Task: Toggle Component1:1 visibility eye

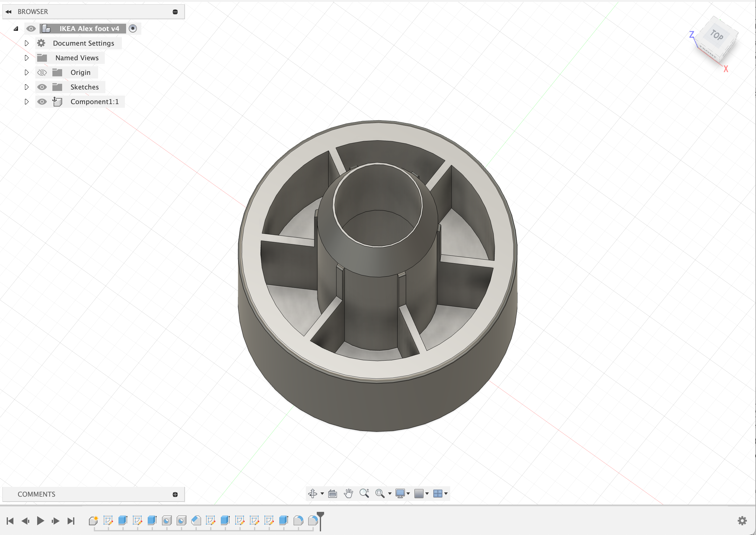Action: (x=42, y=101)
